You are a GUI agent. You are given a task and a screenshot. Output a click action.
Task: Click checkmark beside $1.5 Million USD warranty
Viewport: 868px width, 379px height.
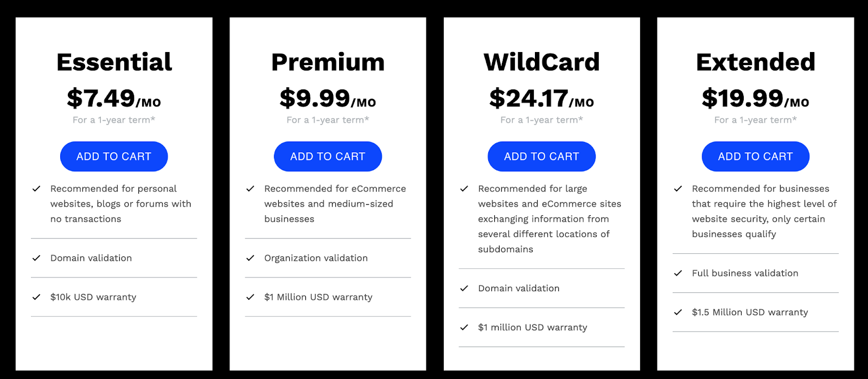678,312
